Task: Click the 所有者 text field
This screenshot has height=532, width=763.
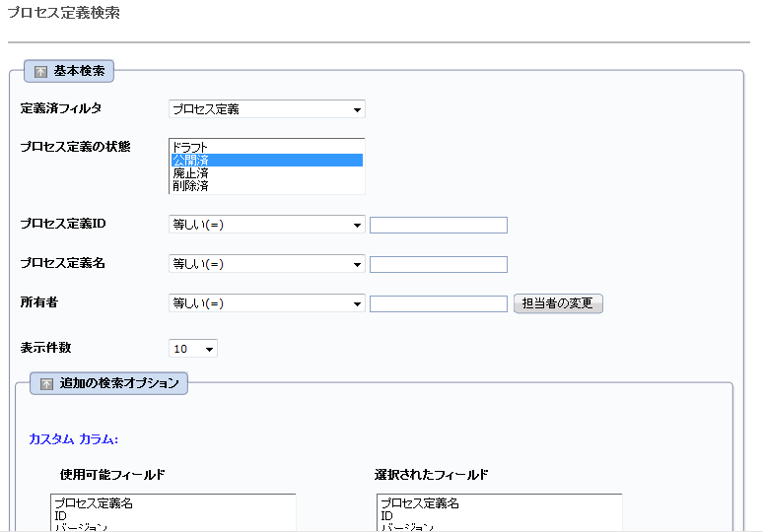Action: coord(439,304)
